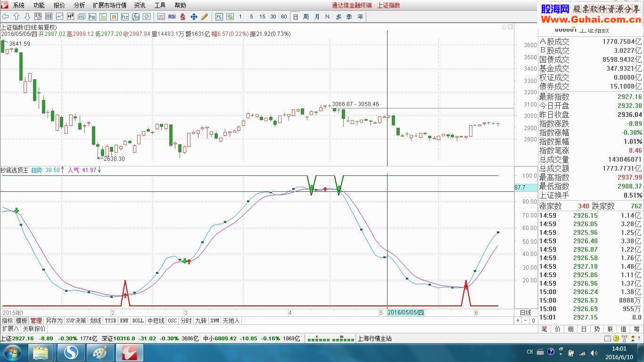Click the plus zoom button
The image size is (644, 362).
click(x=518, y=321)
